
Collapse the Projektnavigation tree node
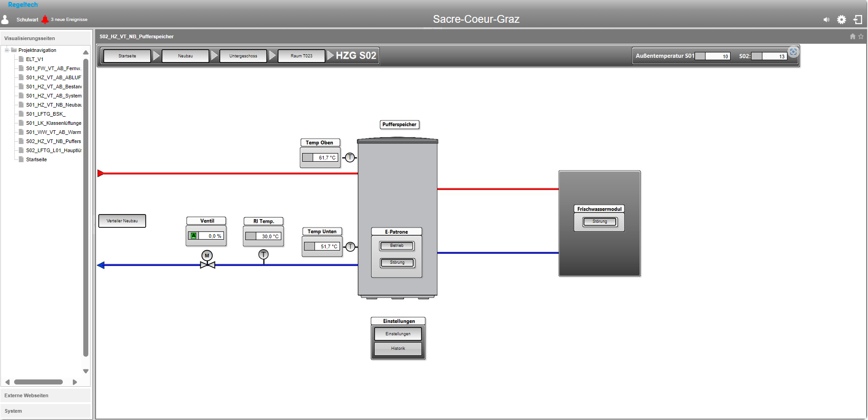[7, 50]
